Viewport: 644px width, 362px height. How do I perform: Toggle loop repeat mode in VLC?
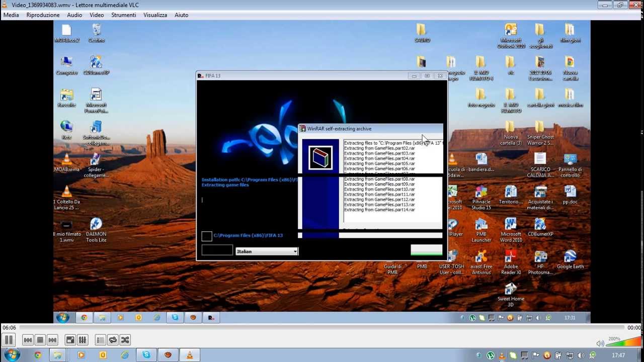113,340
